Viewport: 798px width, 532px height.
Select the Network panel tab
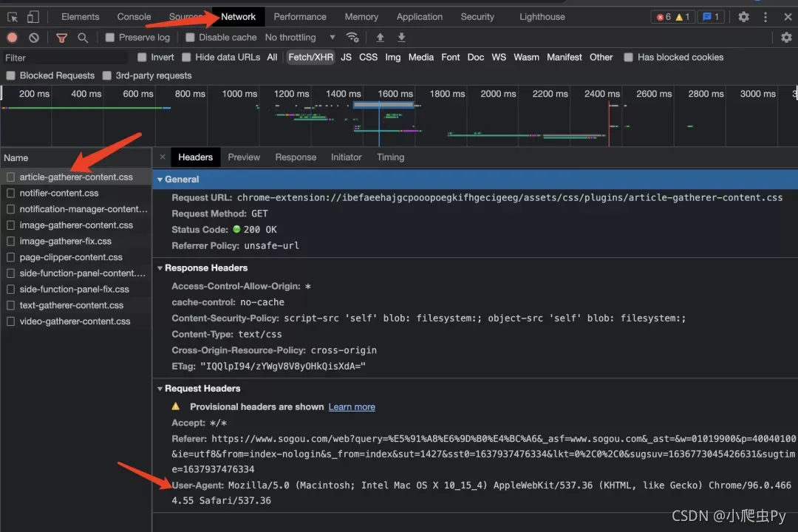238,17
